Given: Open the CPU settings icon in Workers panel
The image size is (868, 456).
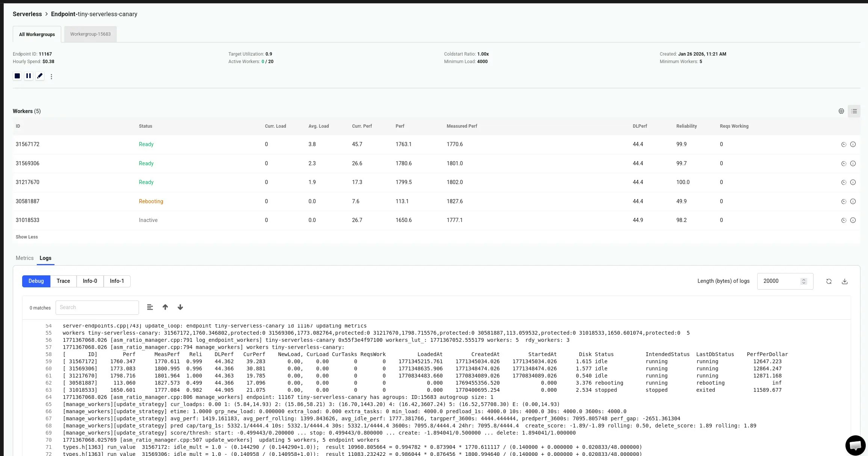Looking at the screenshot, I should (x=841, y=111).
